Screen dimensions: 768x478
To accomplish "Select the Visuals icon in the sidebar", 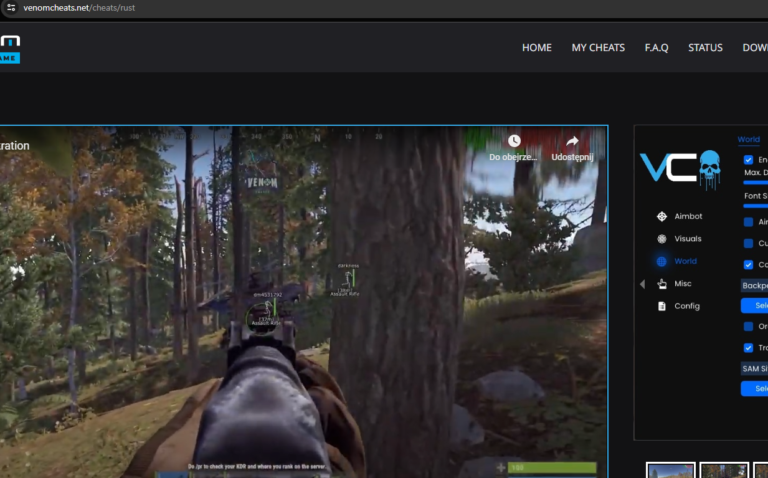I will (661, 239).
